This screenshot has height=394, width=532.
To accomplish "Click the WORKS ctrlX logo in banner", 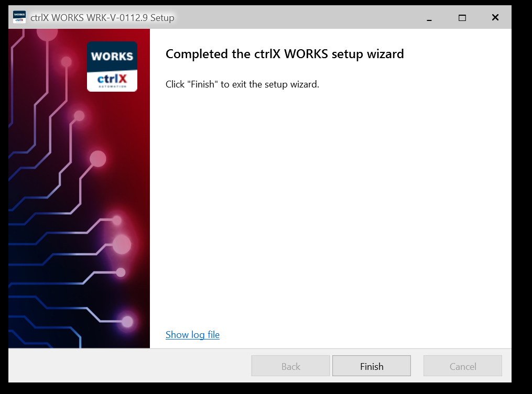I will pyautogui.click(x=112, y=67).
